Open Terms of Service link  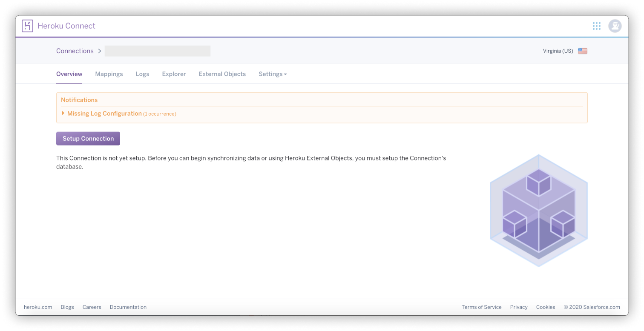point(482,307)
